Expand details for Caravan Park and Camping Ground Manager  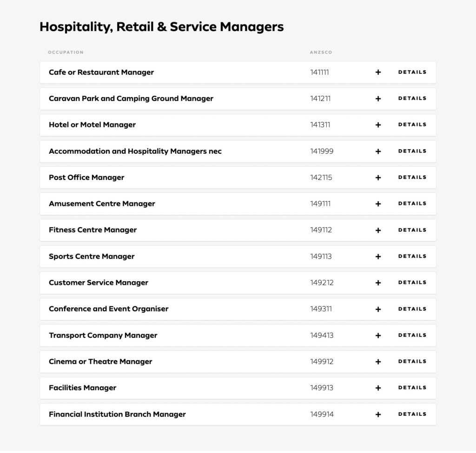412,98
